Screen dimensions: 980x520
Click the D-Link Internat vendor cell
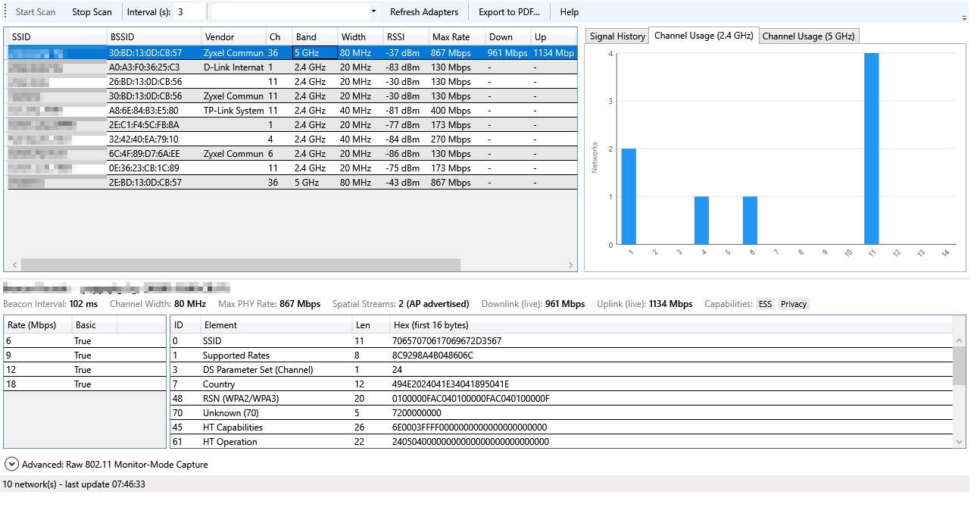233,67
